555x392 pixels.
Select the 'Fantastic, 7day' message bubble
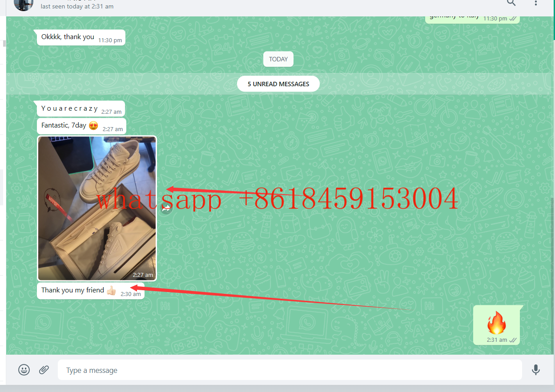[64, 126]
